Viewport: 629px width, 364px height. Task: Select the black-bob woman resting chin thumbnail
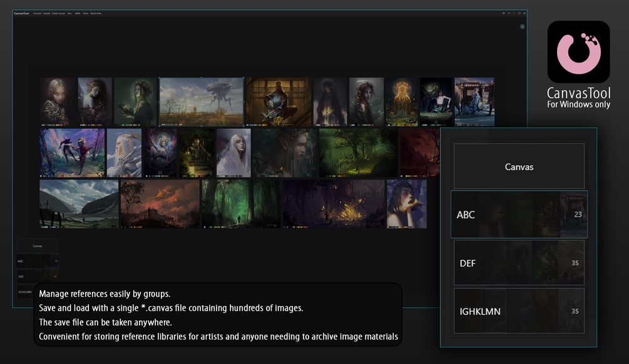(x=407, y=204)
